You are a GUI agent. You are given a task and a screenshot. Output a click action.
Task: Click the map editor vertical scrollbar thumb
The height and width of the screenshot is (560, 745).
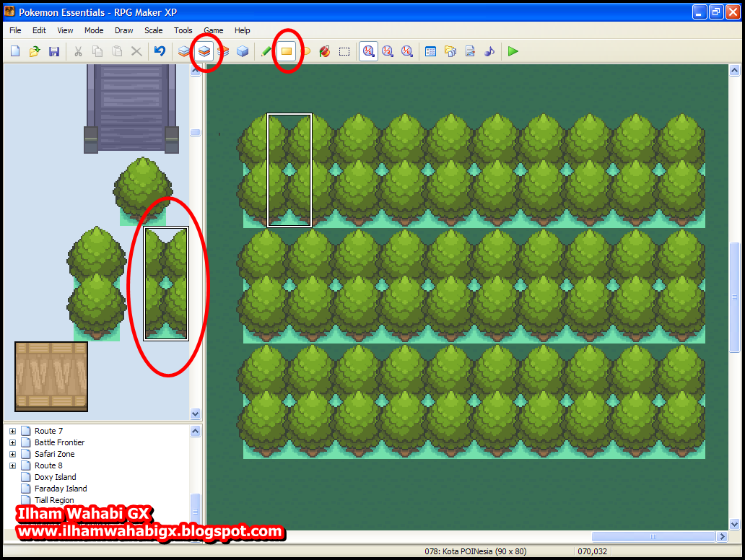735,297
